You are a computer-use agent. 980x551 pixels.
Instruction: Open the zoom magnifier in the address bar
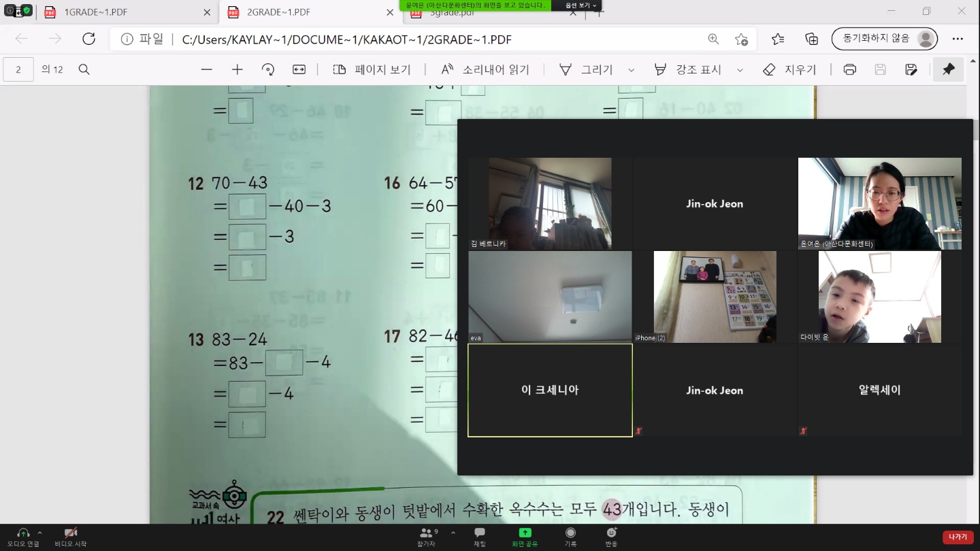click(x=713, y=39)
